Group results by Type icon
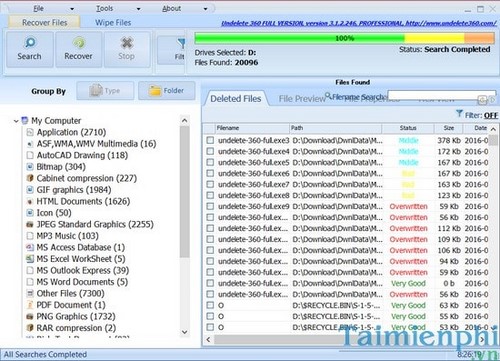This screenshot has width=500, height=361. pos(95,90)
